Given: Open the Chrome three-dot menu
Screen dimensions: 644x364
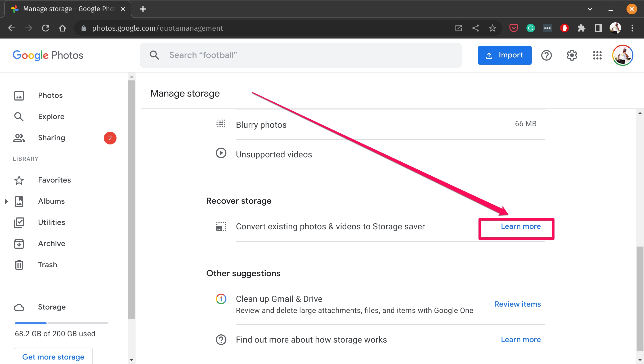Looking at the screenshot, I should tap(632, 28).
